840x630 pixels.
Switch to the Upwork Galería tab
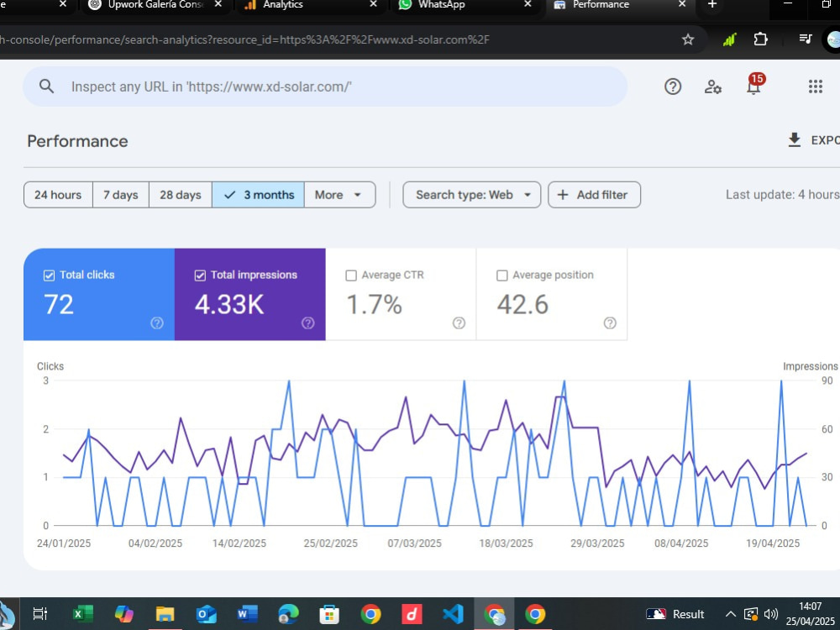click(x=155, y=4)
